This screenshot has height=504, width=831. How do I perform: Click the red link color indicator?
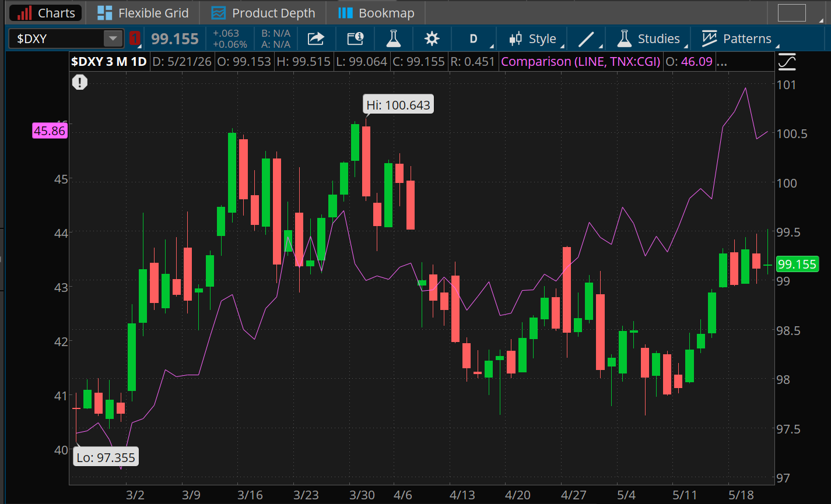(x=135, y=39)
